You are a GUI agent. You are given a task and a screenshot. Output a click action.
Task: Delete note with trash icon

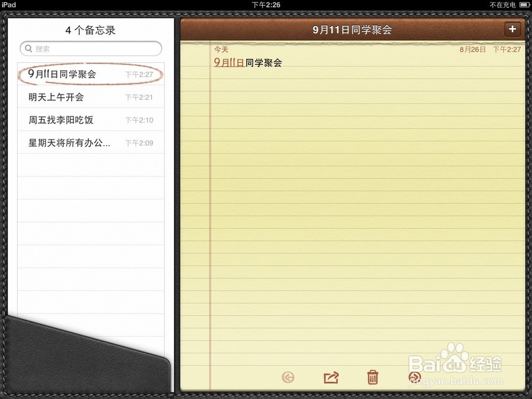click(x=372, y=377)
